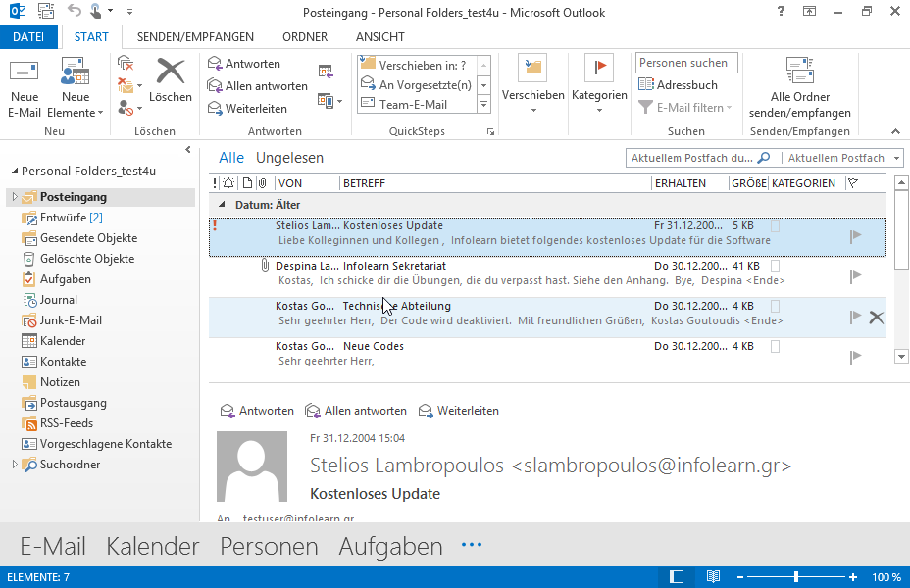Reply using ribbon Antworten button
The height and width of the screenshot is (588, 910).
coord(244,64)
